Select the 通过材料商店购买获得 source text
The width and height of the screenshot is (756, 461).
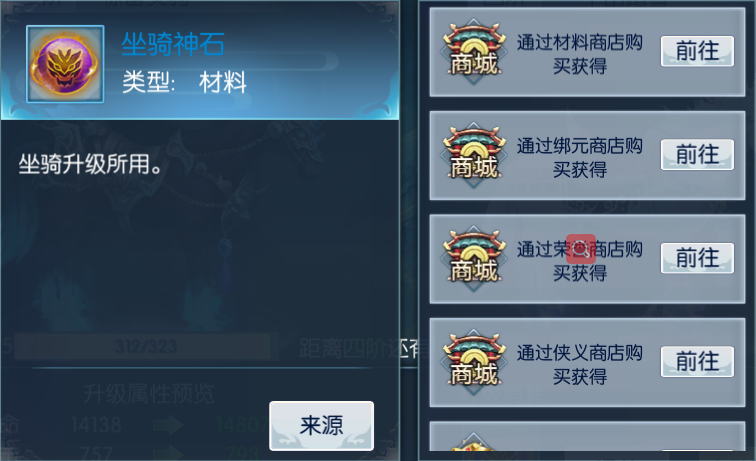pos(580,54)
